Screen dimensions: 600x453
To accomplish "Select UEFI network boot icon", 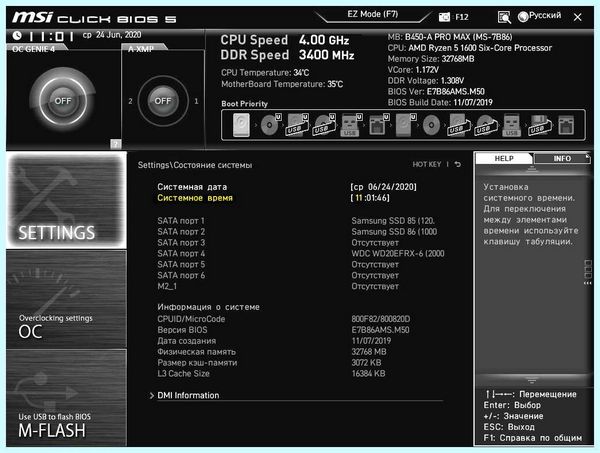I will tap(378, 125).
